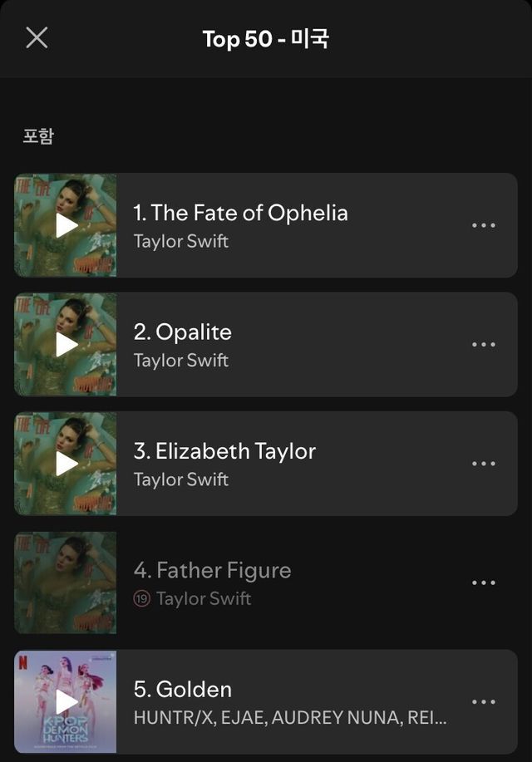532x762 pixels.
Task: Select the Elizabeth Taylor track title
Action: tap(224, 451)
